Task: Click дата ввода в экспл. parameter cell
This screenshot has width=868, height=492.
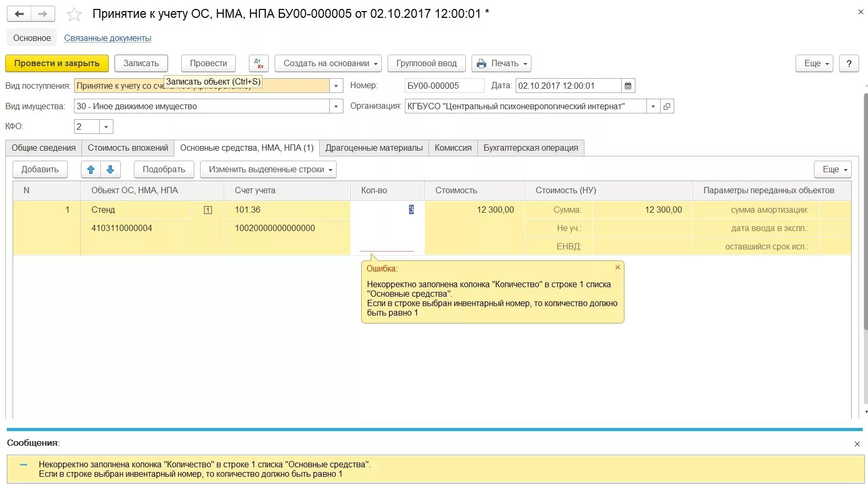Action: tap(756, 228)
